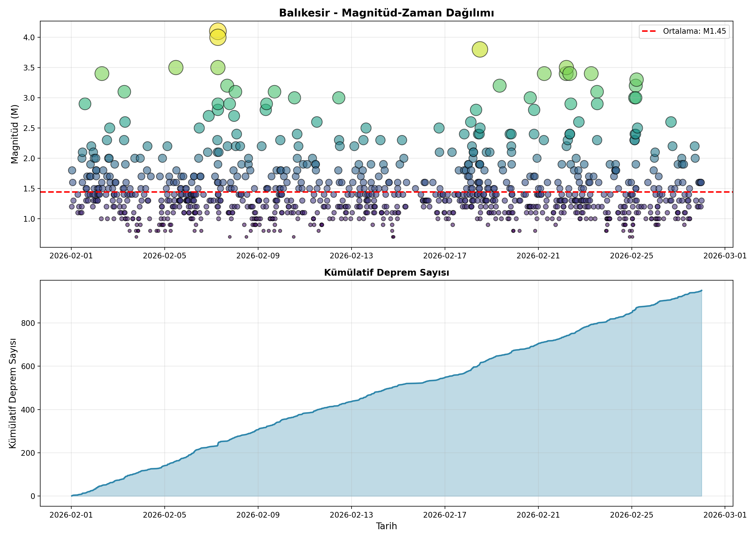Viewport: 756px width, 540px height.
Task: Click the 2.5 magnitude axis tick label
Action: [29, 128]
